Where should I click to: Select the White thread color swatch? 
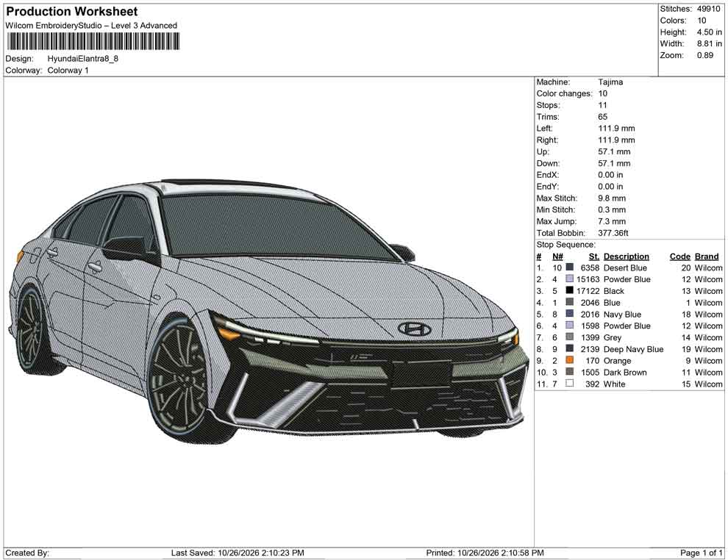pyautogui.click(x=570, y=383)
